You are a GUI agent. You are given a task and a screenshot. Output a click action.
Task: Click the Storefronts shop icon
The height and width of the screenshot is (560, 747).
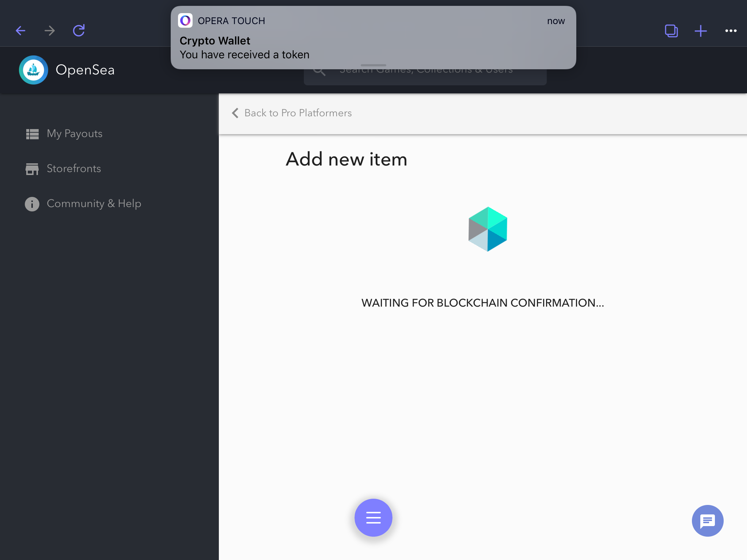(x=32, y=169)
